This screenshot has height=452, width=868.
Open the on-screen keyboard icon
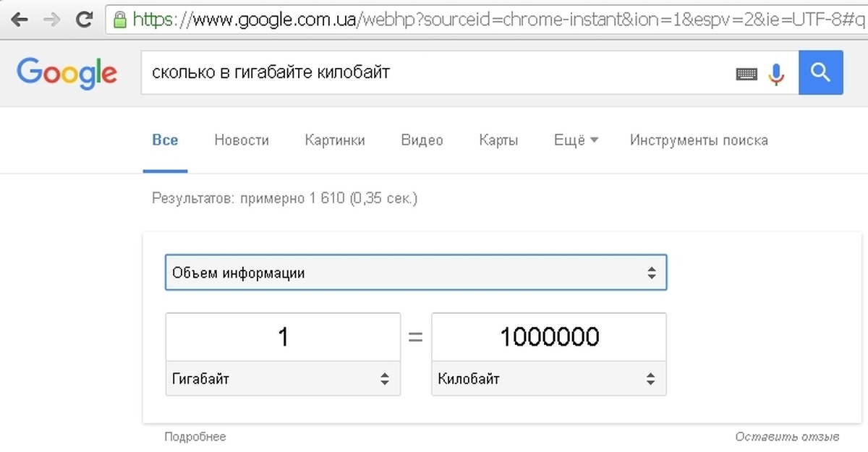pyautogui.click(x=746, y=73)
